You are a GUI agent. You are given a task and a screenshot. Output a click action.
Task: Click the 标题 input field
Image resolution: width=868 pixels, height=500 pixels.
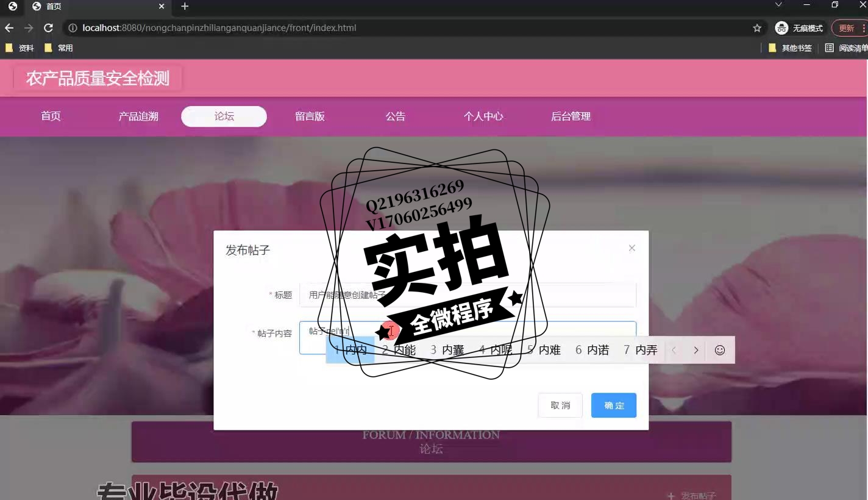tap(468, 295)
